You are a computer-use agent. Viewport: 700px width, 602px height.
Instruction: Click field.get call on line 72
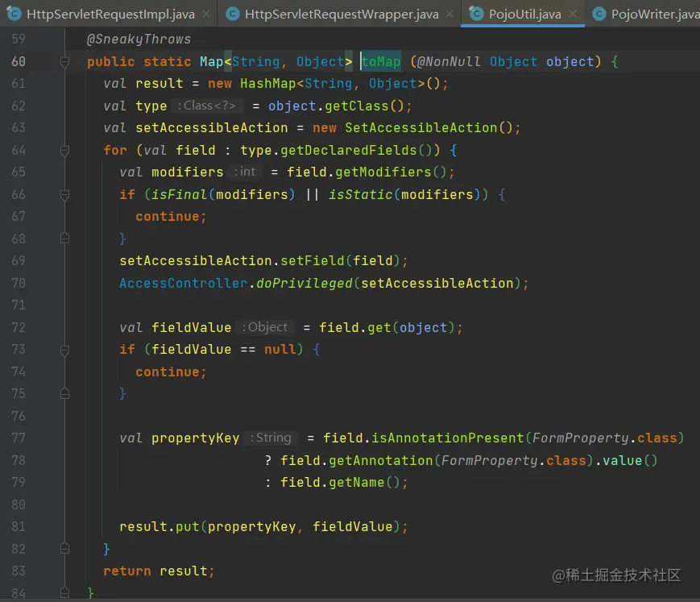[x=355, y=328]
